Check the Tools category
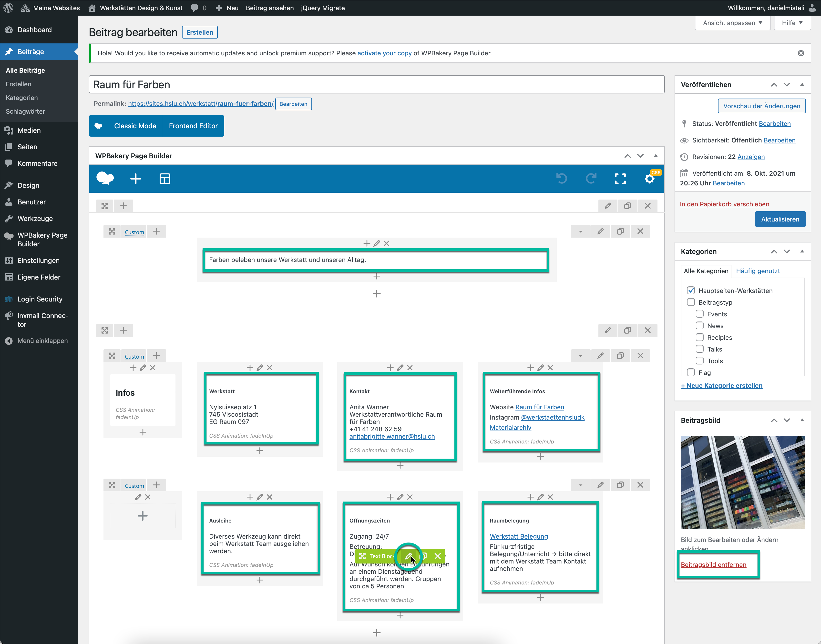 point(699,361)
